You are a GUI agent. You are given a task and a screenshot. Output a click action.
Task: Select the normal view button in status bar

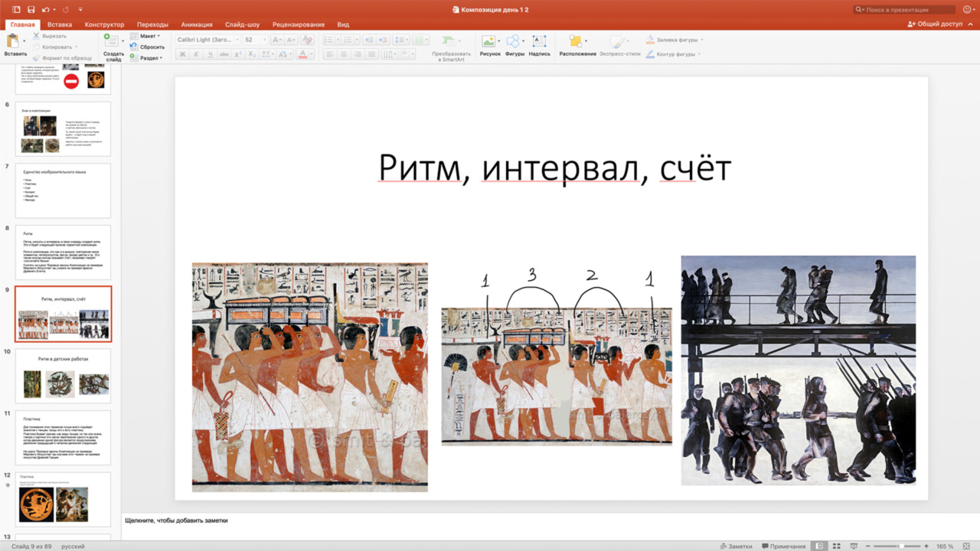pos(819,546)
